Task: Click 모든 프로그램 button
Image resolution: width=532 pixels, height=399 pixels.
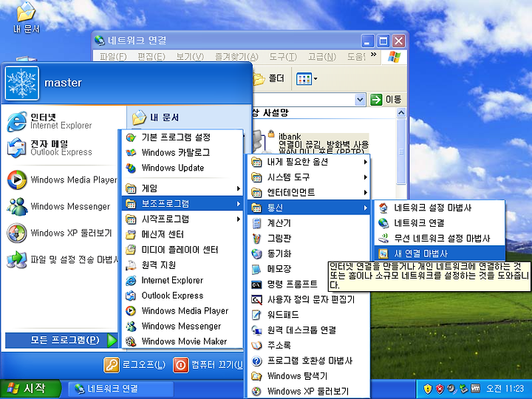Action: click(61, 340)
